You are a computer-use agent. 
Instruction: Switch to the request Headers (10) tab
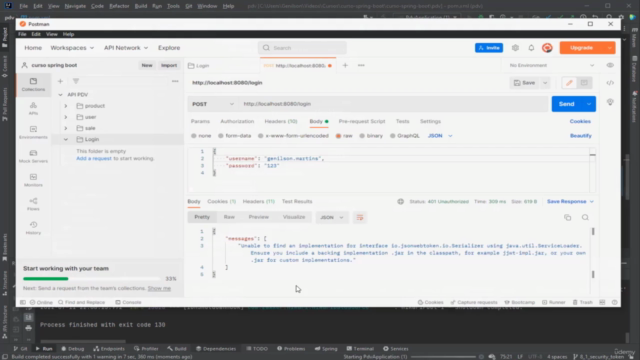coord(281,121)
